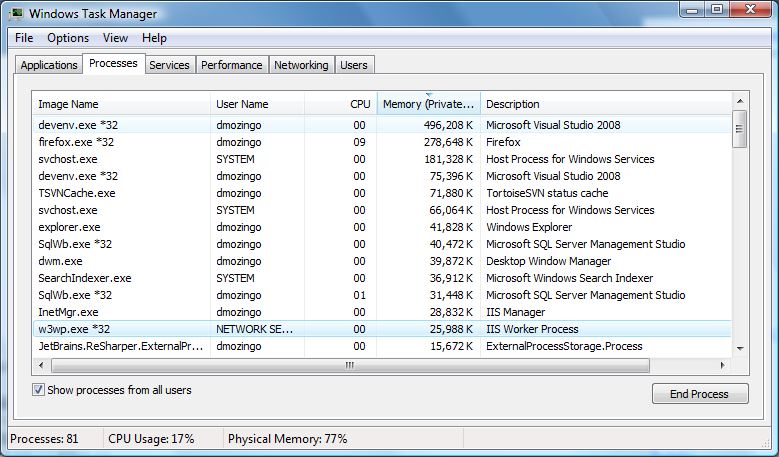
Task: Switch to the Applications tab
Action: click(49, 65)
